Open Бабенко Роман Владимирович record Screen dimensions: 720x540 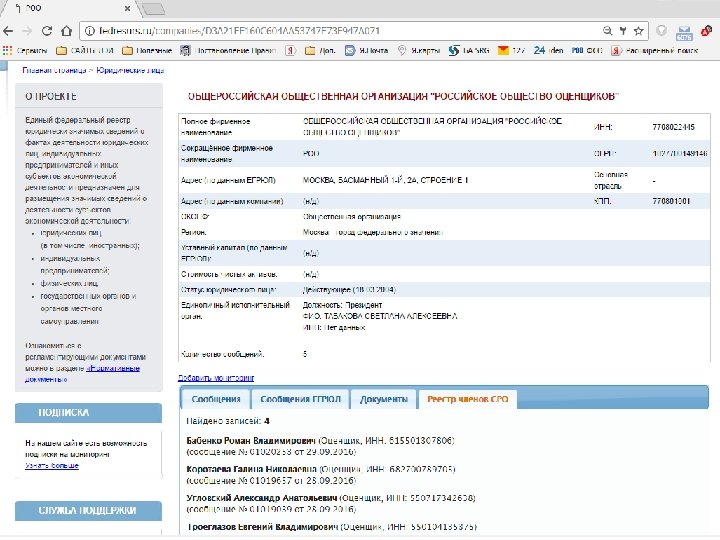(x=251, y=441)
